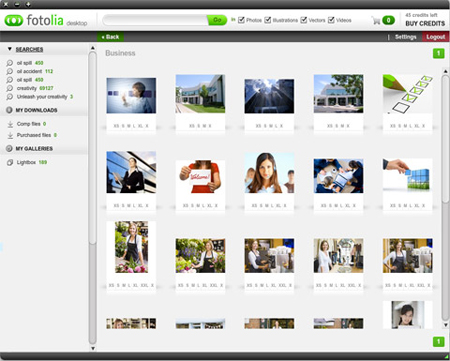Click the My Galleries section header

[34, 149]
